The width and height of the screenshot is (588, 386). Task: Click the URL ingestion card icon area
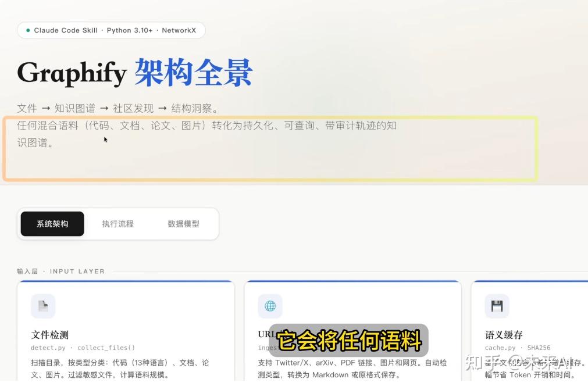[269, 306]
